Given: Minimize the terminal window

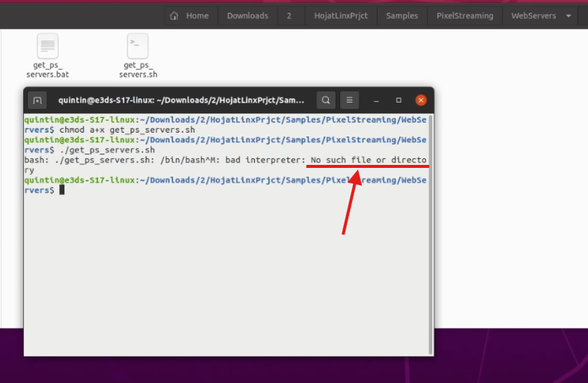Looking at the screenshot, I should (x=377, y=100).
